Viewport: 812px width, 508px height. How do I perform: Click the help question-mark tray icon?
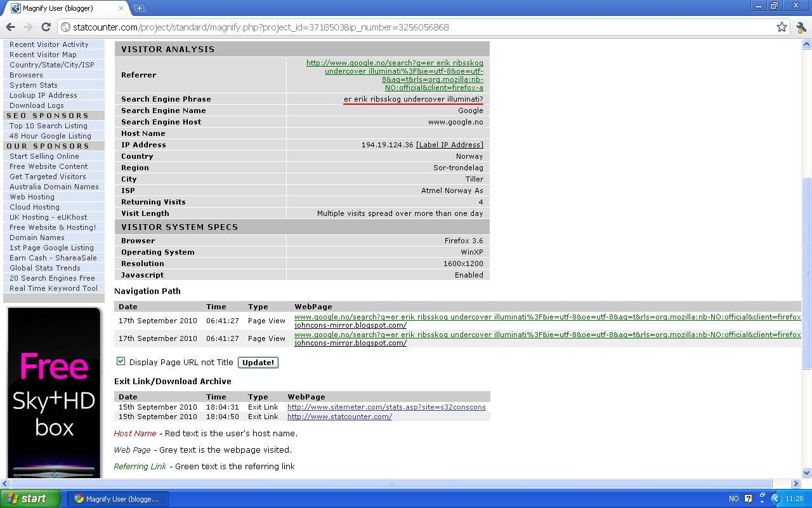[749, 499]
